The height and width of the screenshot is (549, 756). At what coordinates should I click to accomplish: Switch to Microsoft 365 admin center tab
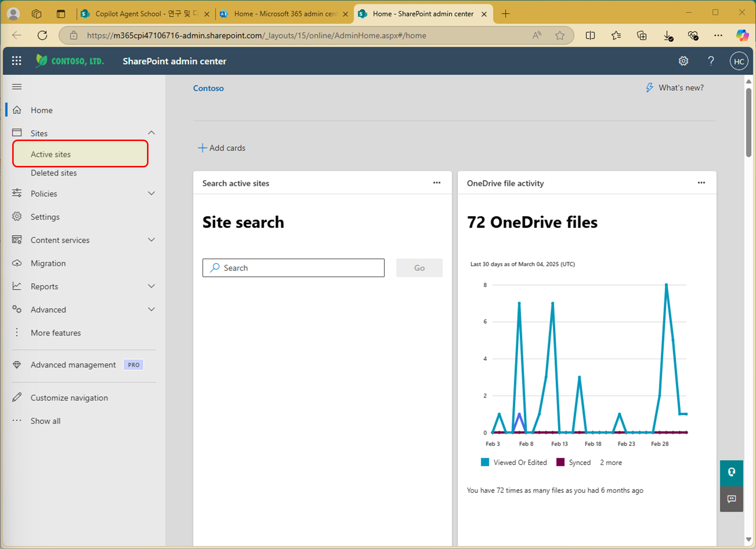point(284,14)
